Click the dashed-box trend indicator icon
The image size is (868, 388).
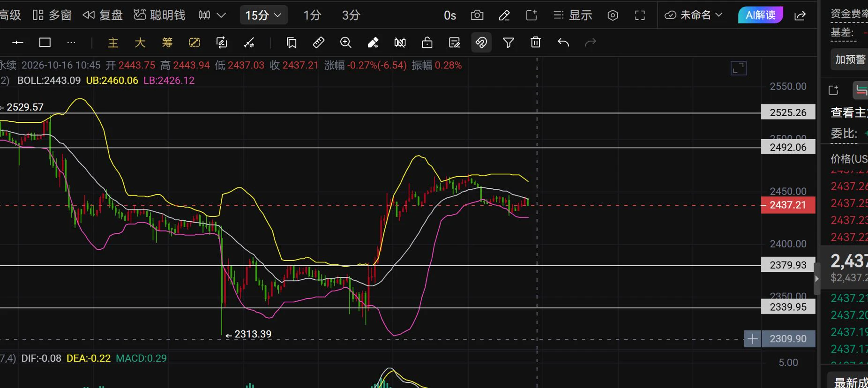[195, 43]
